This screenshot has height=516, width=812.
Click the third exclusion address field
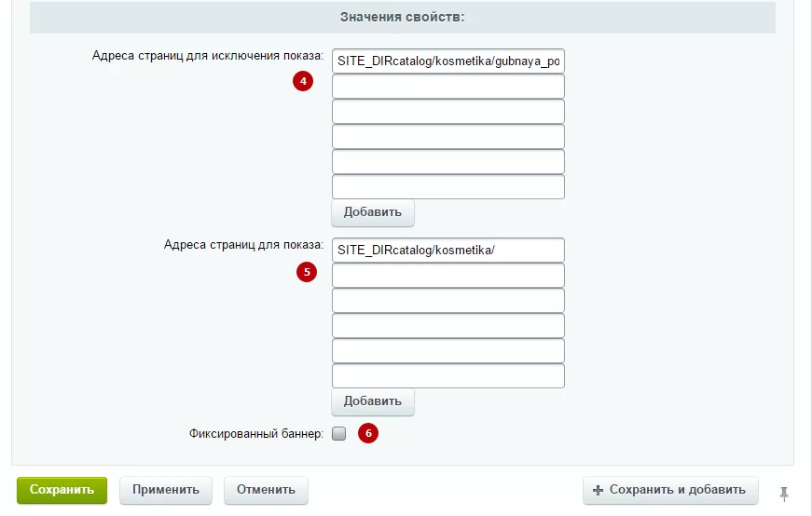click(x=447, y=111)
